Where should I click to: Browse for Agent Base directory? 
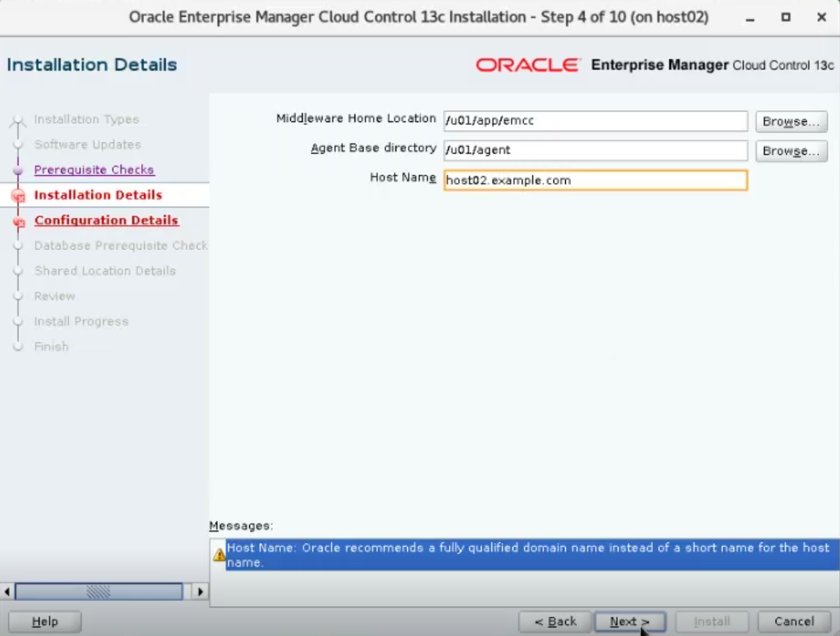791,151
